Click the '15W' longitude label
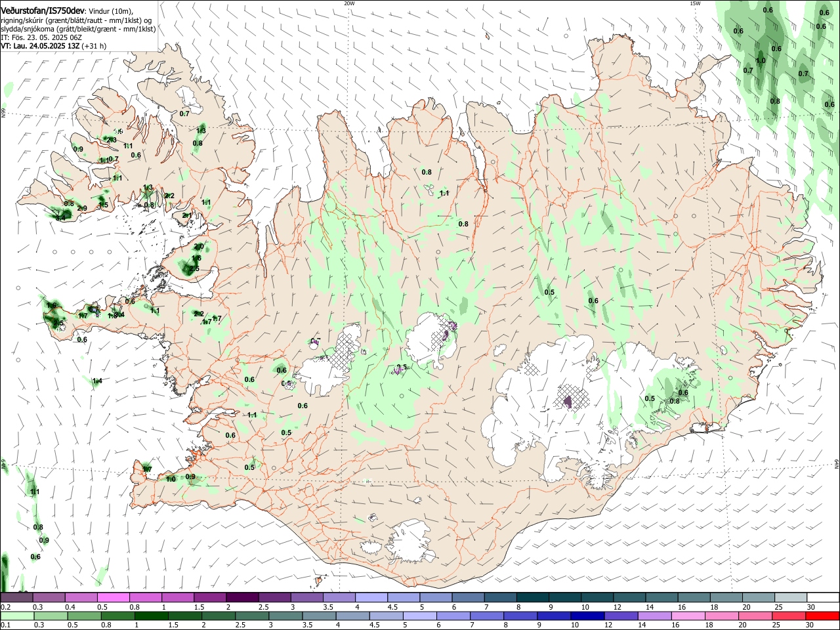The width and height of the screenshot is (840, 630). [x=695, y=3]
